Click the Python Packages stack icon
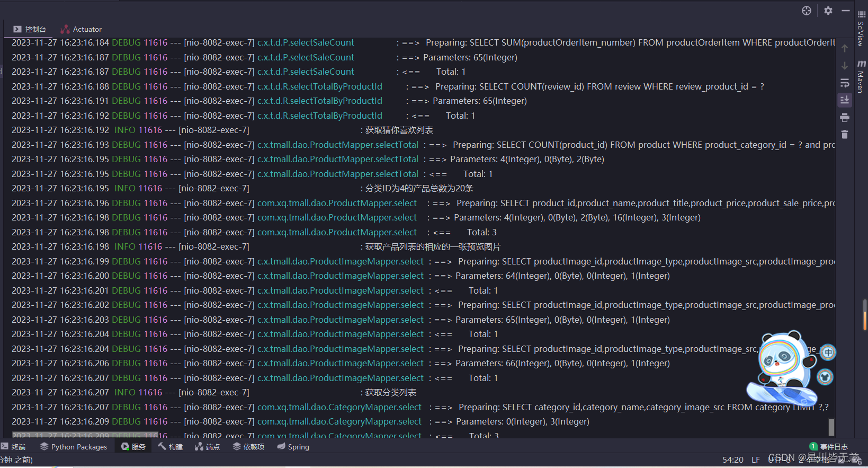 click(x=44, y=446)
